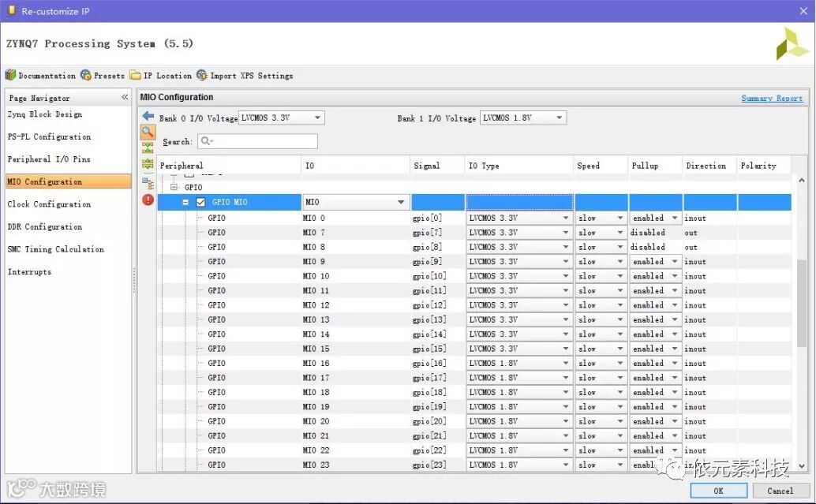Collapse the Page Navigator panel
Image resolution: width=816 pixels, height=504 pixels.
coord(125,97)
